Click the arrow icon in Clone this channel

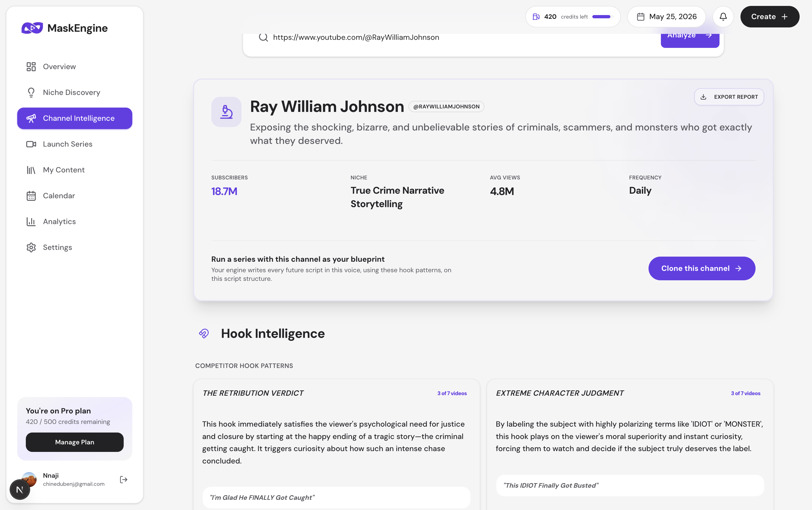739,268
